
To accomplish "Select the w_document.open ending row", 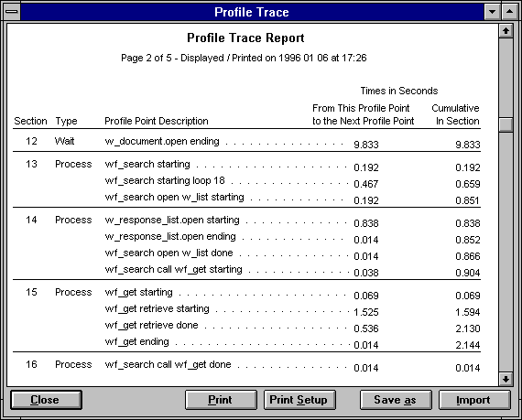I will [246, 143].
